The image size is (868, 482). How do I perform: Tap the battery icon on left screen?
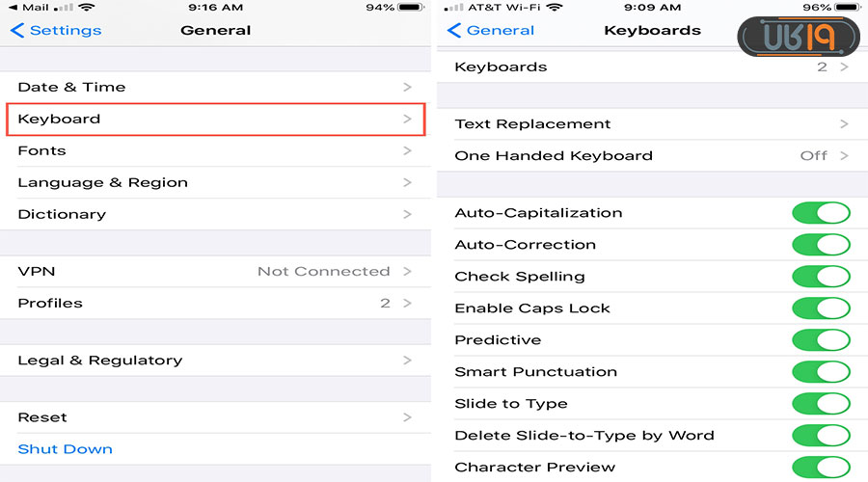[414, 8]
